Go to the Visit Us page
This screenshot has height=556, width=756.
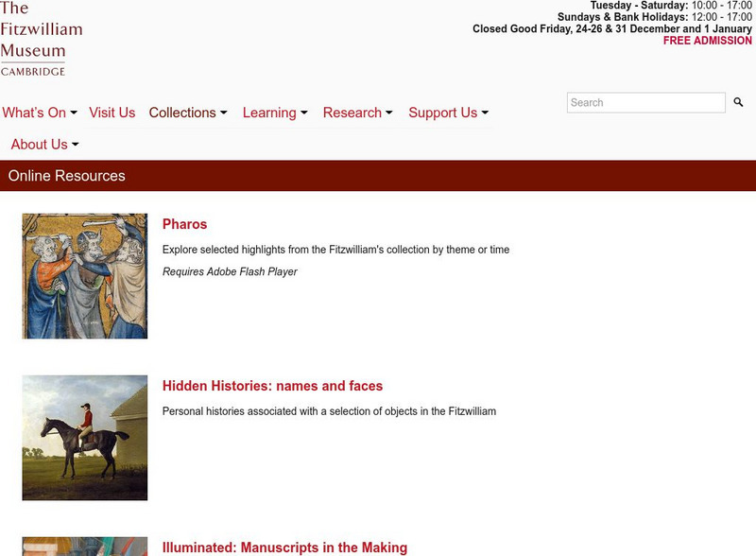point(112,113)
